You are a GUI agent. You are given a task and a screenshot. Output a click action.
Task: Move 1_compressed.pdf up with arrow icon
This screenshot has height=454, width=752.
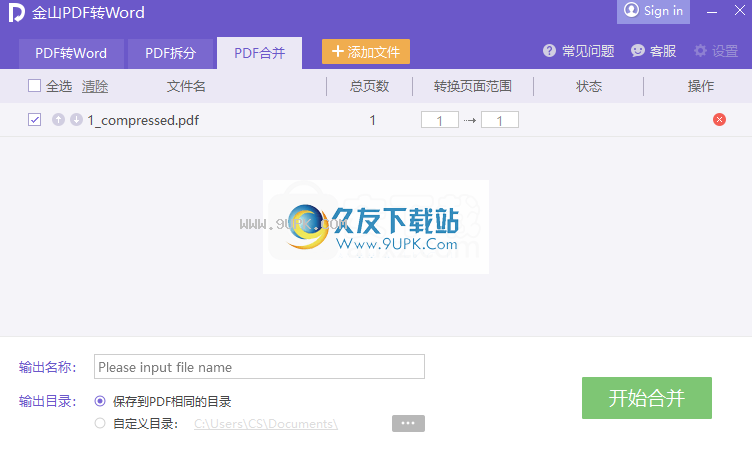59,119
